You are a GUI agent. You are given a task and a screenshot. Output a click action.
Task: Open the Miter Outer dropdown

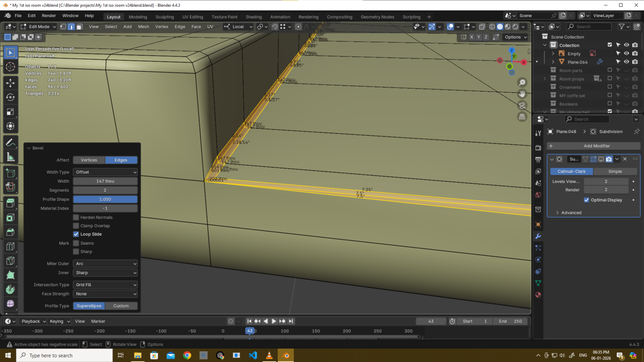pos(105,263)
